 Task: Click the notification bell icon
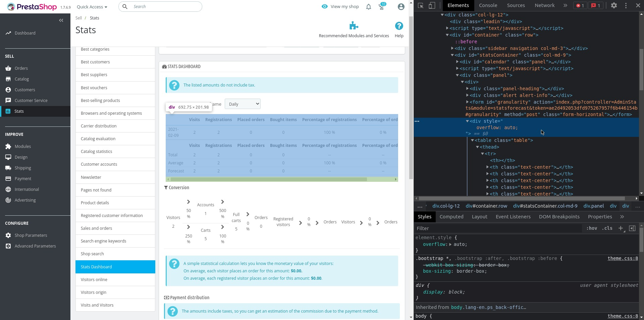(368, 7)
